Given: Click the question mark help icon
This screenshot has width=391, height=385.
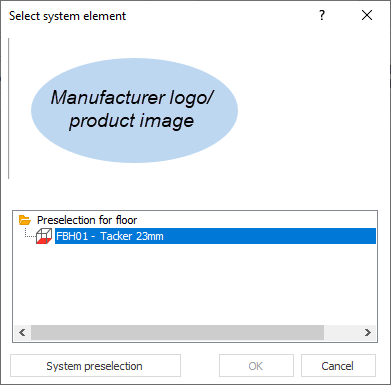Looking at the screenshot, I should point(322,15).
